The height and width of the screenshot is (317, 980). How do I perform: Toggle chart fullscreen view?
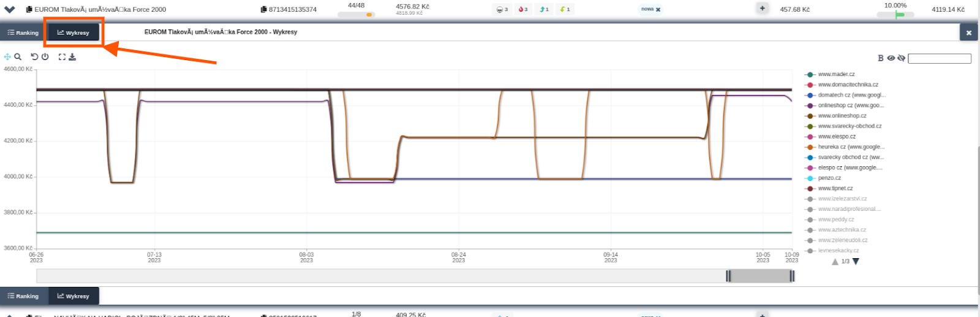(62, 56)
